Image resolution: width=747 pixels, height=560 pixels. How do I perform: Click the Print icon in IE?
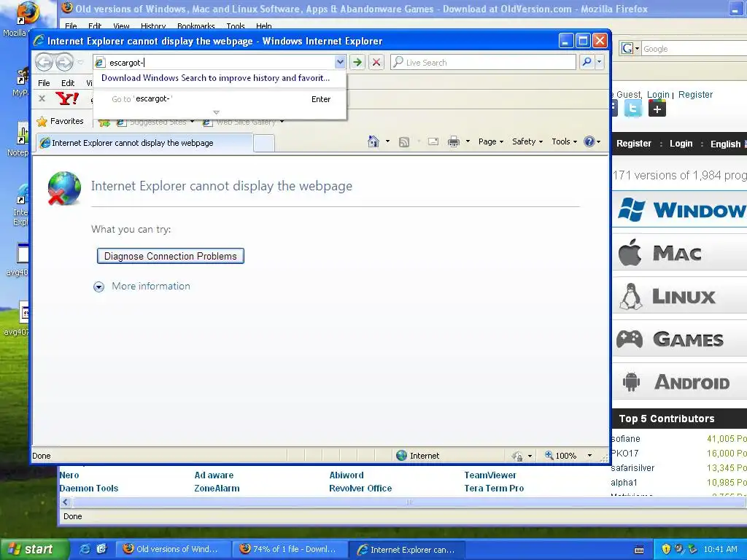(454, 141)
